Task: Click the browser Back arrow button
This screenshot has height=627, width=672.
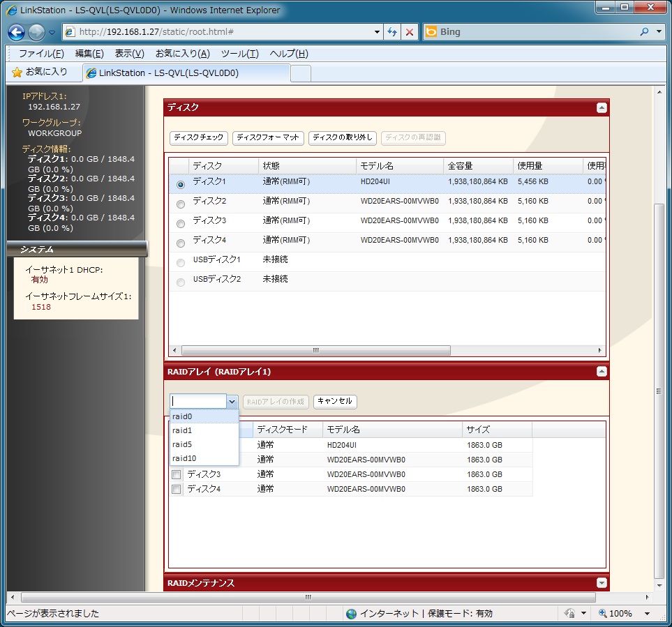Action: click(x=17, y=32)
